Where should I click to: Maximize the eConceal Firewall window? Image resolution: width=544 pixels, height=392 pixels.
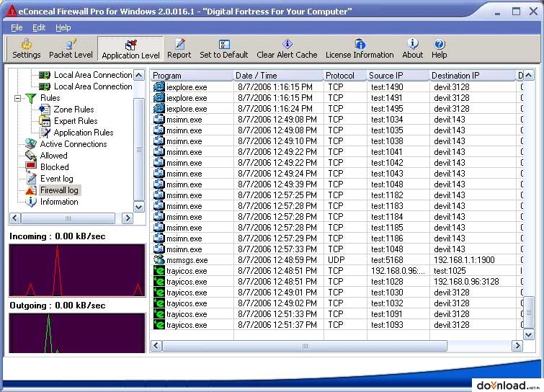516,12
